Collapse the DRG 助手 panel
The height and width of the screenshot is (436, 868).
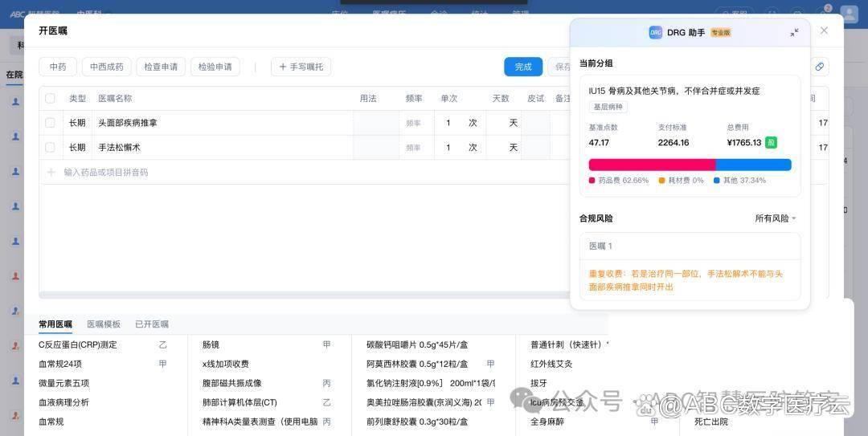pos(794,32)
